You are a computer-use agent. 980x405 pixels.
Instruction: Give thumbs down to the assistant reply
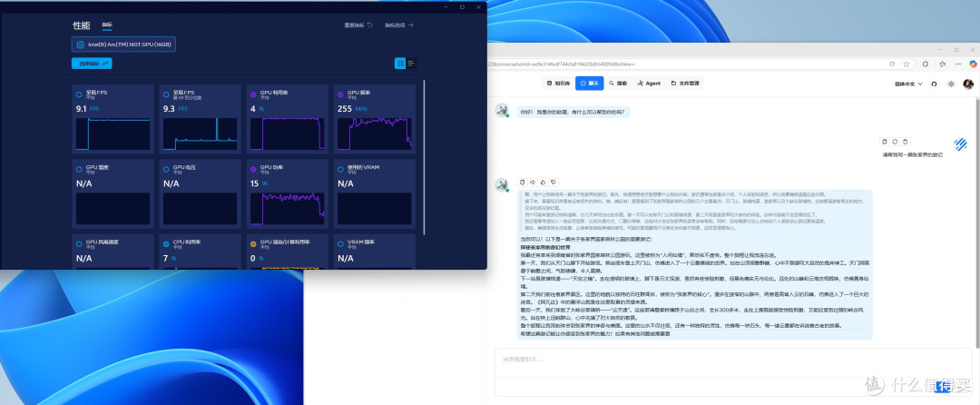tap(554, 182)
